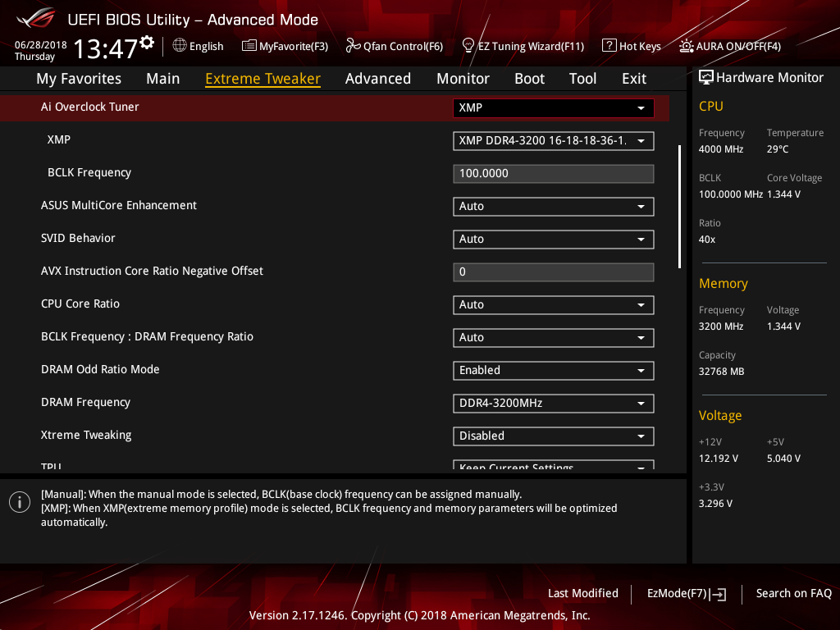
Task: Click the 06/28/2018 Thursday date
Action: [x=41, y=51]
